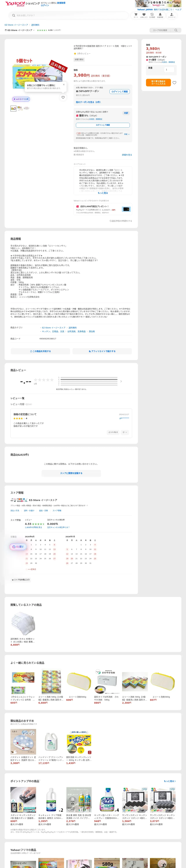Click ストアをお気に入り favorite store button
The width and height of the screenshot is (186, 868).
[x=21, y=580]
